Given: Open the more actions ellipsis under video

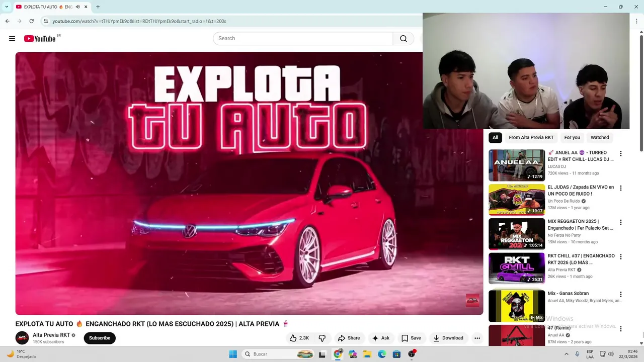Looking at the screenshot, I should coord(477,338).
